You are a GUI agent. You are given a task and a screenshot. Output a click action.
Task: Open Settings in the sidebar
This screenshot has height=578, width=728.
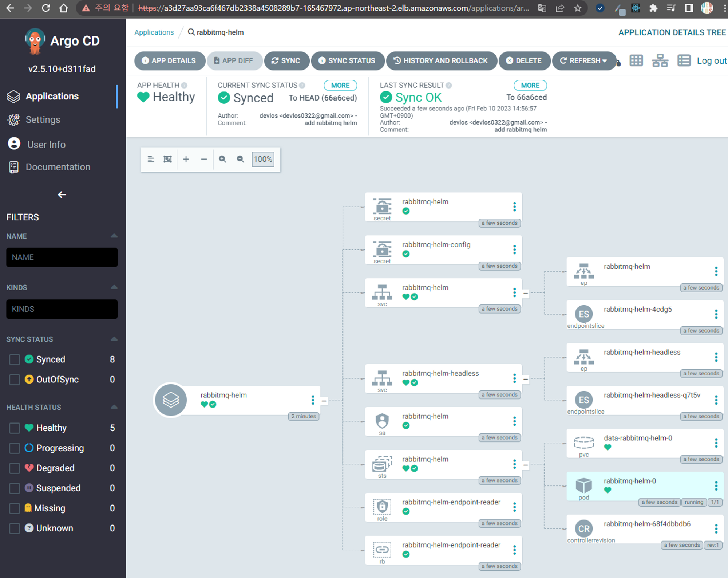[43, 120]
